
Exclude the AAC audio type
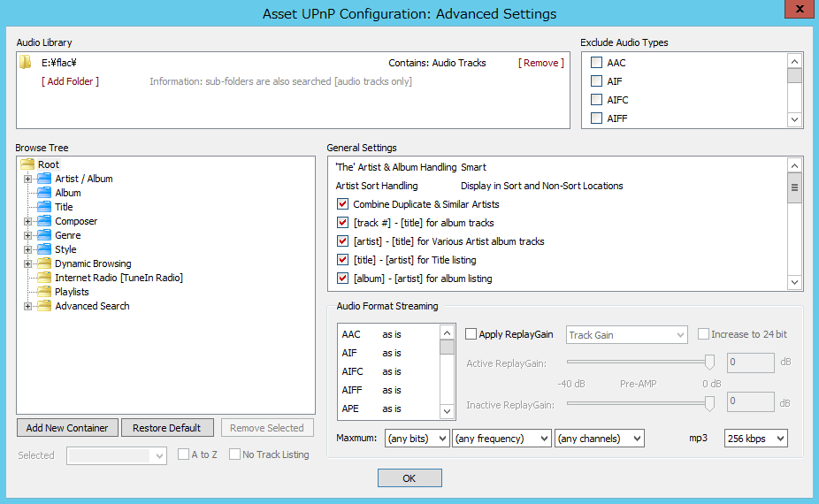[596, 63]
